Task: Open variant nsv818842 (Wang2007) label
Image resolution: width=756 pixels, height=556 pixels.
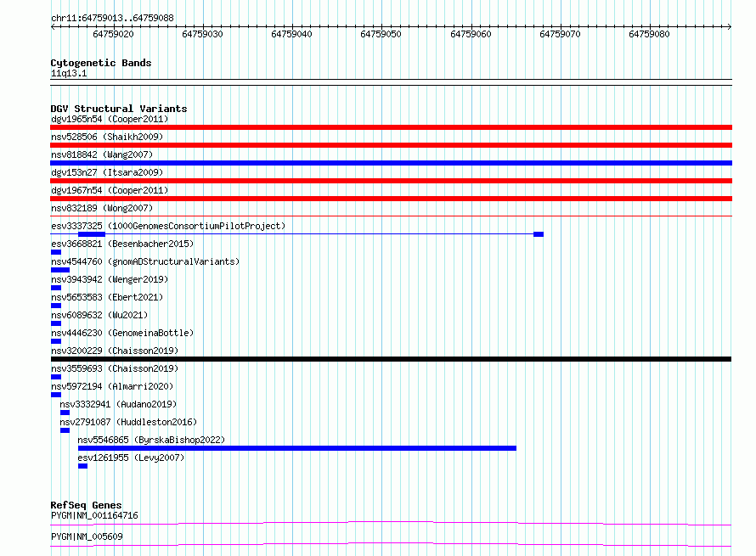Action: 102,154
